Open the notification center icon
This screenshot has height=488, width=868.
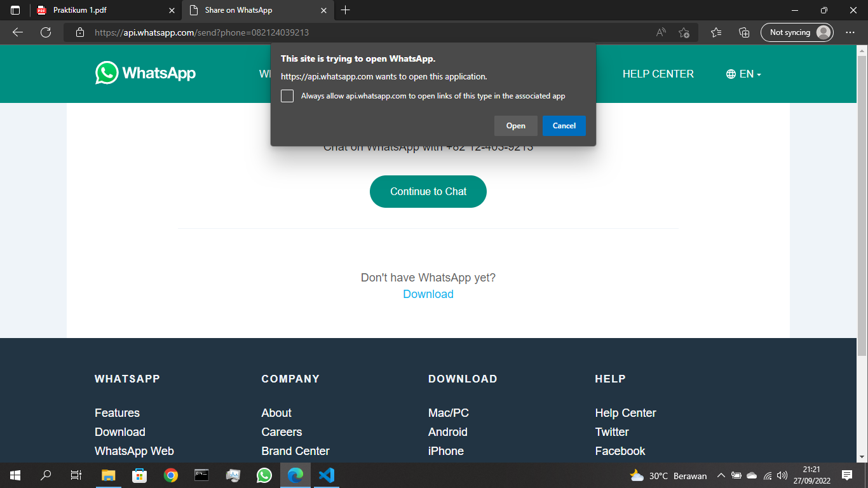coord(846,475)
